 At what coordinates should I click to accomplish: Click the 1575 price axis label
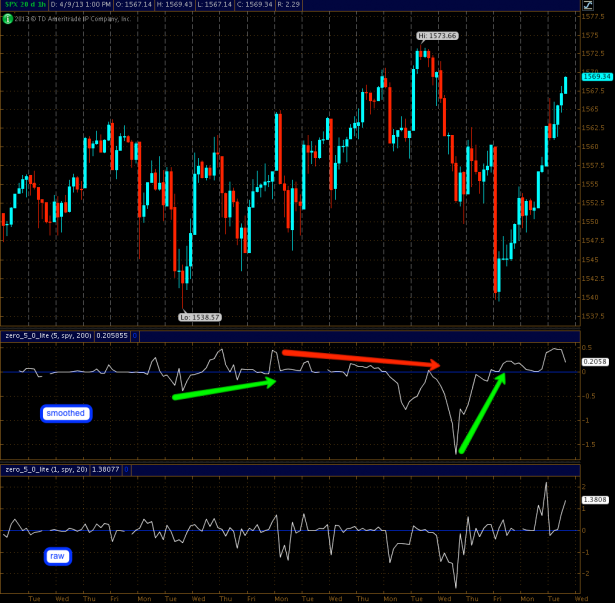pos(590,35)
